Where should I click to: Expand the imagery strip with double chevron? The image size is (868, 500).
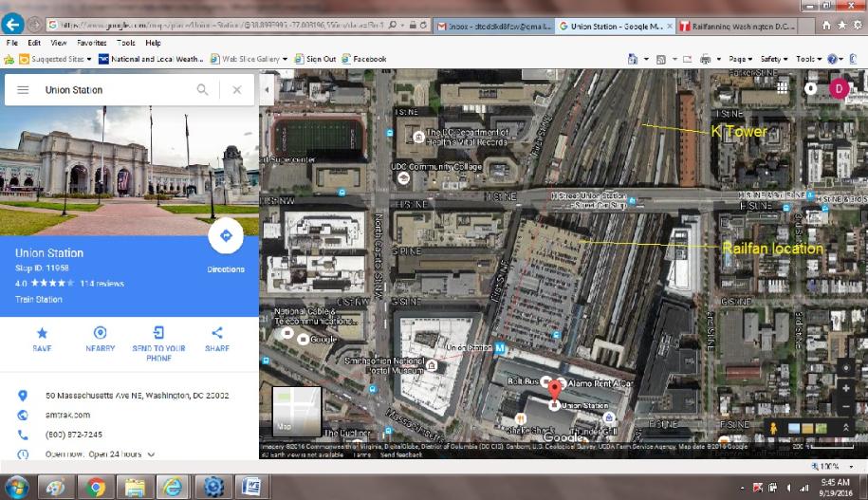845,428
